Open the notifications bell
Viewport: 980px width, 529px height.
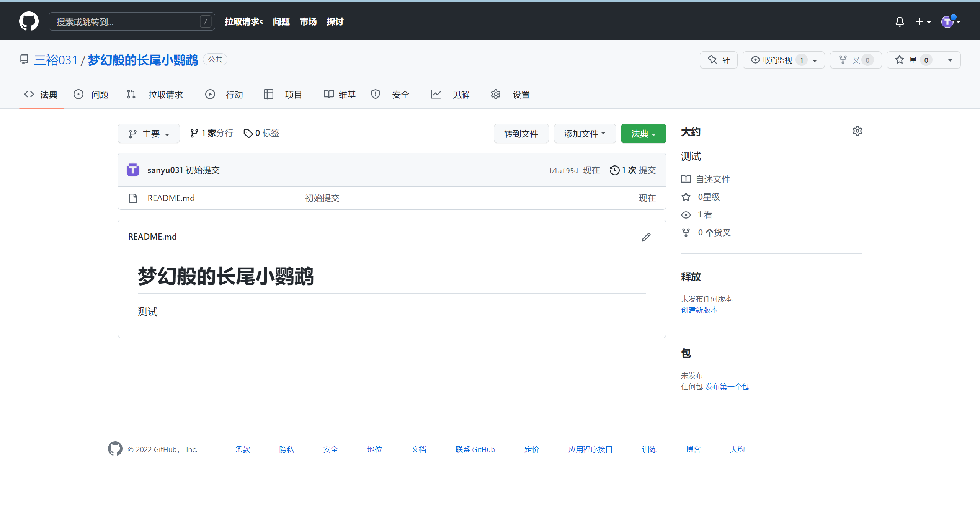click(900, 22)
